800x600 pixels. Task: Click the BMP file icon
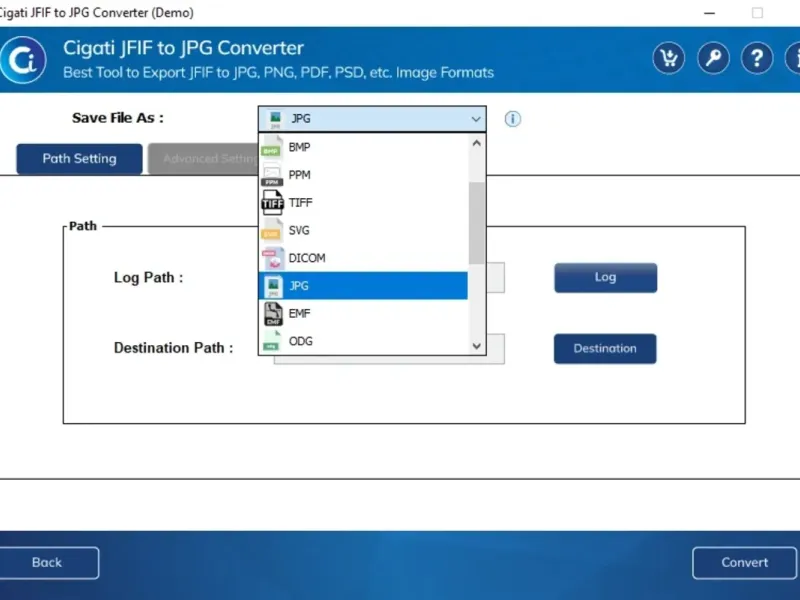(272, 147)
